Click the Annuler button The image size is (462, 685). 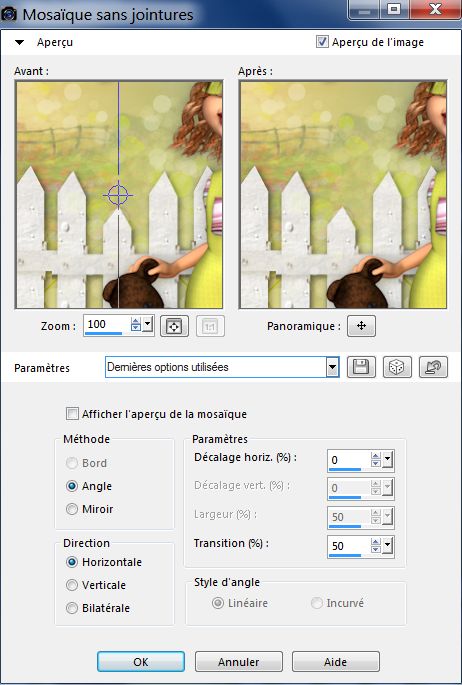pos(239,662)
